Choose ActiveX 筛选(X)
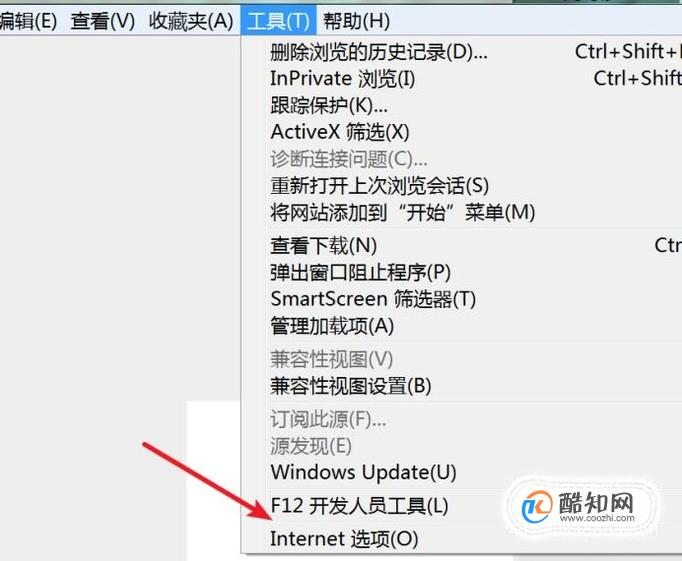 (x=462, y=132)
